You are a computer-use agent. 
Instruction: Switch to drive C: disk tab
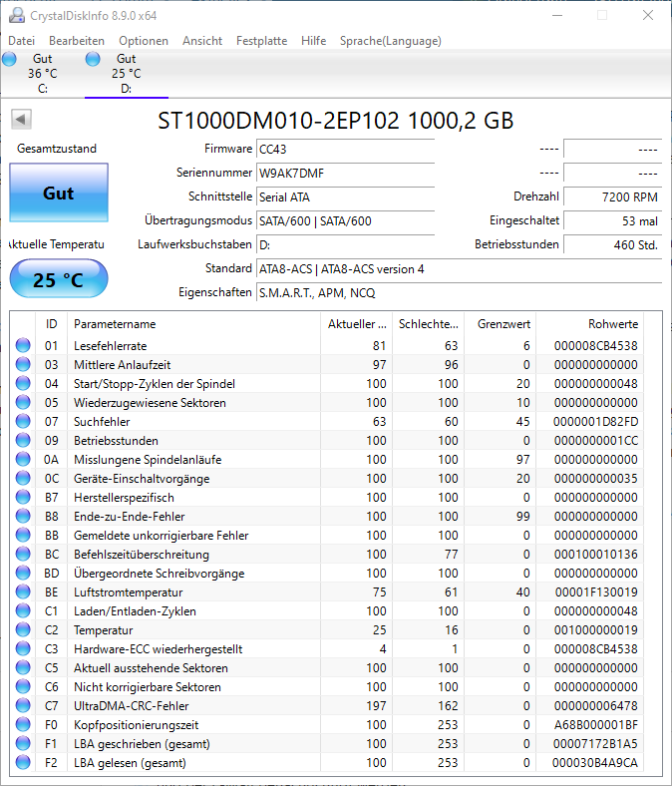[42, 73]
